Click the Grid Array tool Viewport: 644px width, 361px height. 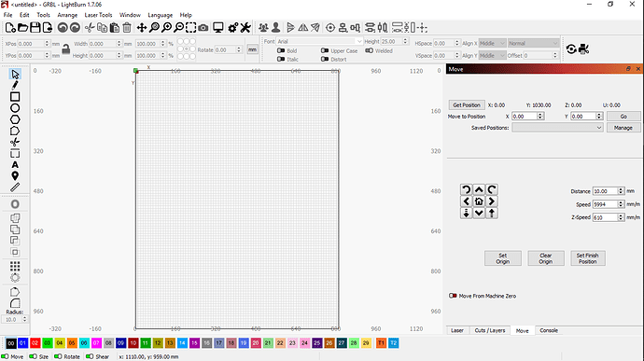[15, 267]
